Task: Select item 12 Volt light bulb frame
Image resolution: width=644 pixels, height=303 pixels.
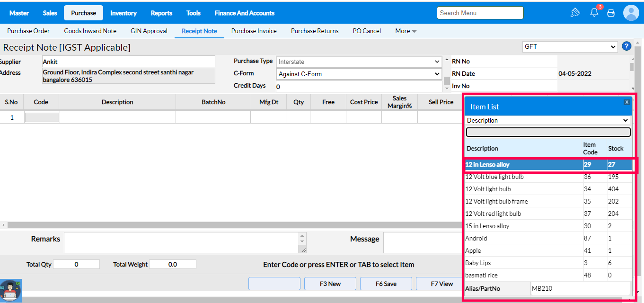Action: click(548, 201)
